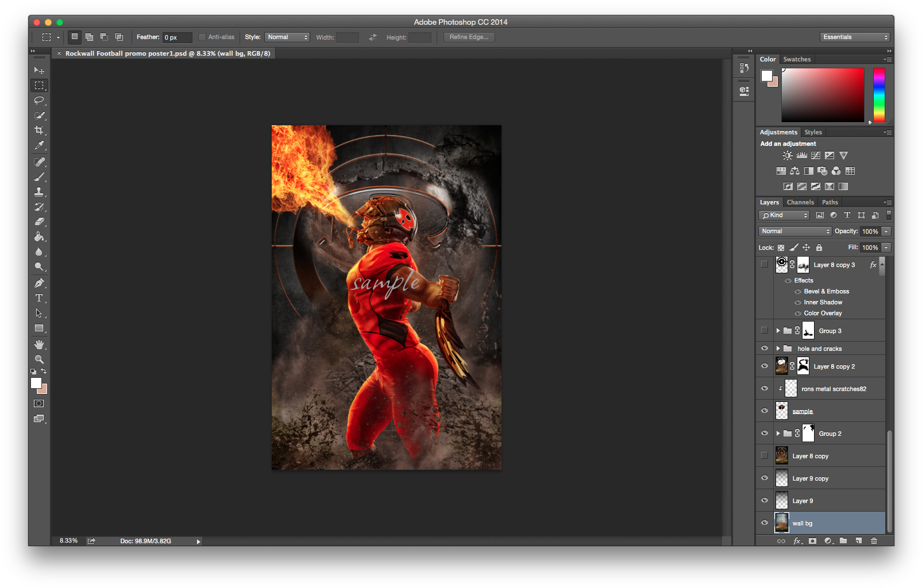Switch to the Channels tab
This screenshot has height=588, width=922.
pyautogui.click(x=800, y=202)
